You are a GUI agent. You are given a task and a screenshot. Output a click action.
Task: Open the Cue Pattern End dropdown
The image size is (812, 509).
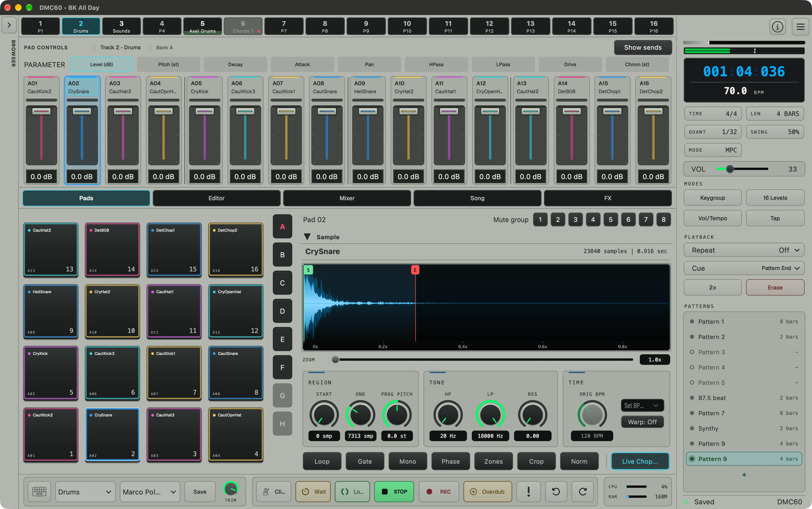pos(744,268)
